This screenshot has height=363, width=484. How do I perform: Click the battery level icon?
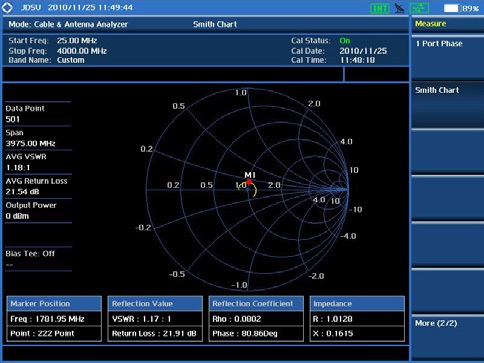[x=451, y=8]
